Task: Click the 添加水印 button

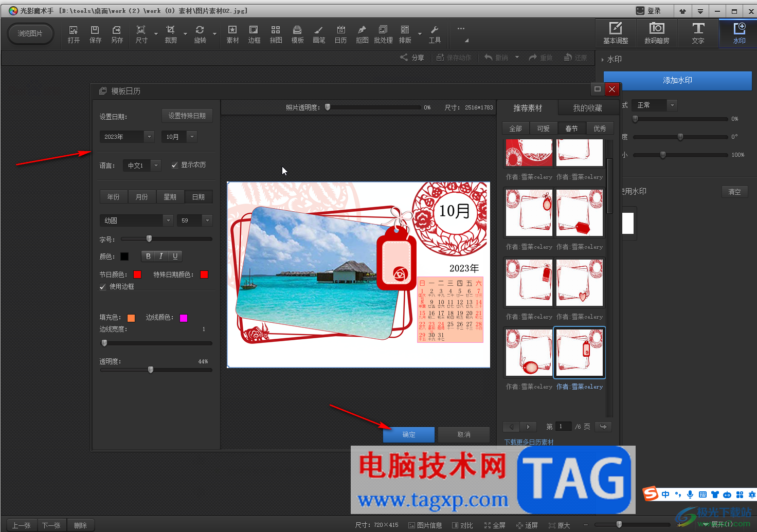Action: click(677, 81)
